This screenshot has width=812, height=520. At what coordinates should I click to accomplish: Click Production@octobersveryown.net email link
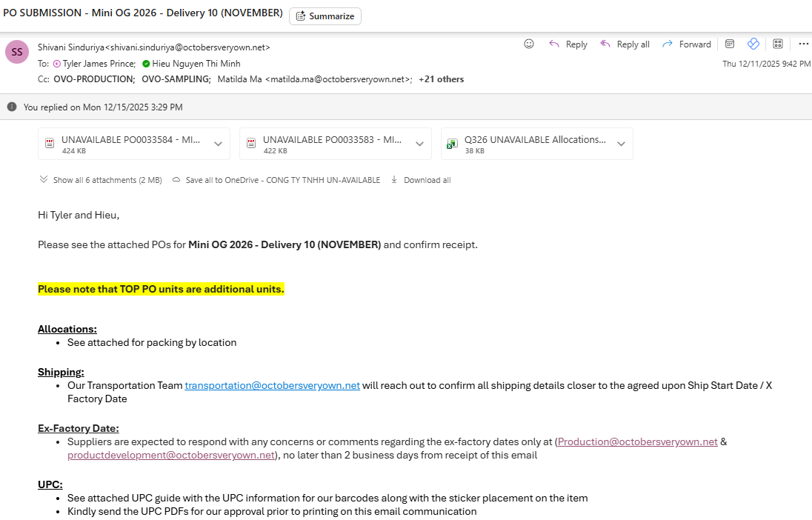[637, 441]
